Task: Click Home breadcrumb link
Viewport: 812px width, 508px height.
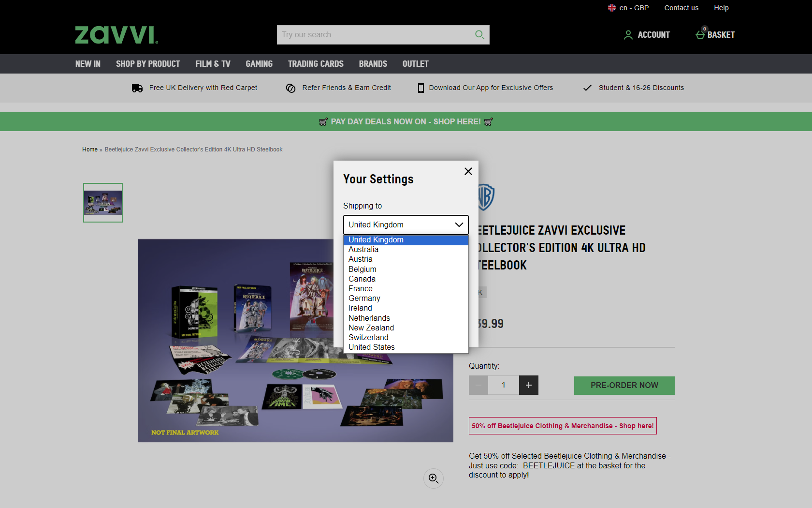Action: pos(90,149)
